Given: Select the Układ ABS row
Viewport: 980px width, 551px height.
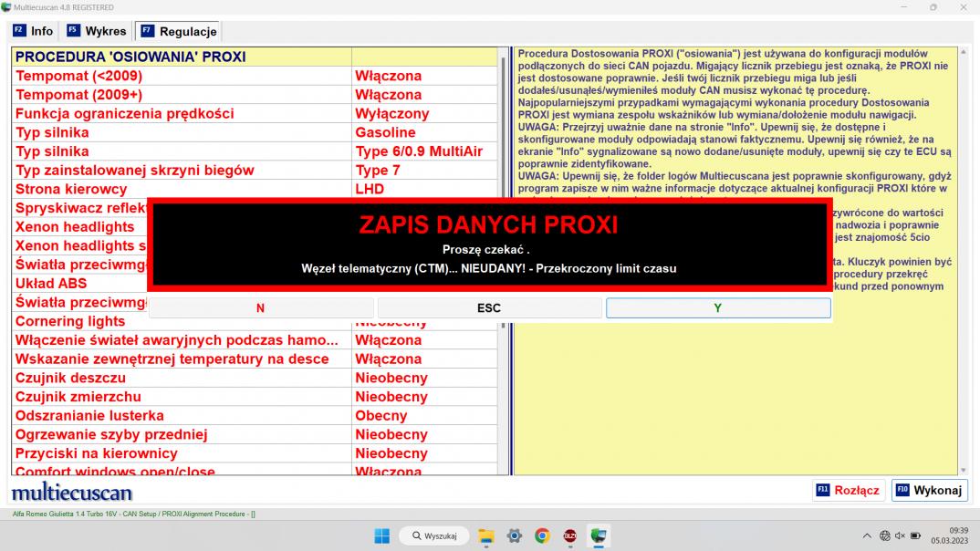Looking at the screenshot, I should [x=79, y=283].
